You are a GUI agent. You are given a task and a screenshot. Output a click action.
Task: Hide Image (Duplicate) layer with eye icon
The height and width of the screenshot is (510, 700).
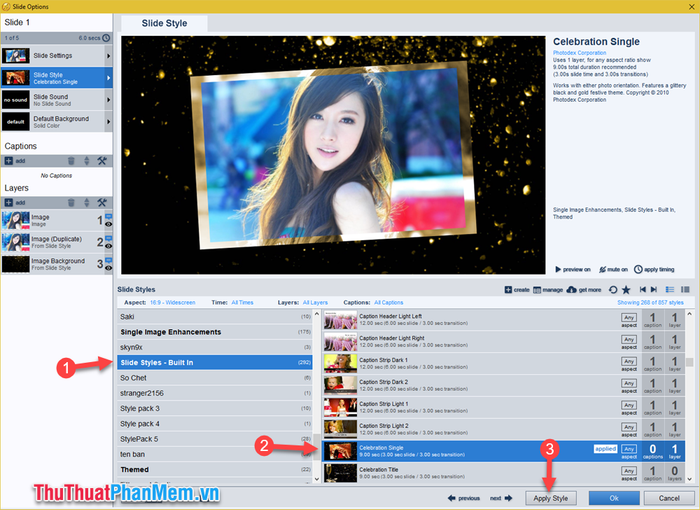pyautogui.click(x=108, y=246)
